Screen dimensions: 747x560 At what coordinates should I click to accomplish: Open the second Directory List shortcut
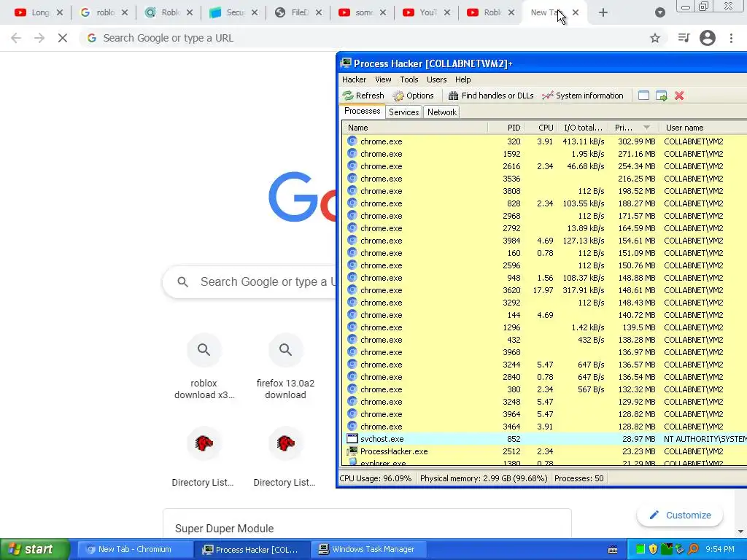coord(285,457)
